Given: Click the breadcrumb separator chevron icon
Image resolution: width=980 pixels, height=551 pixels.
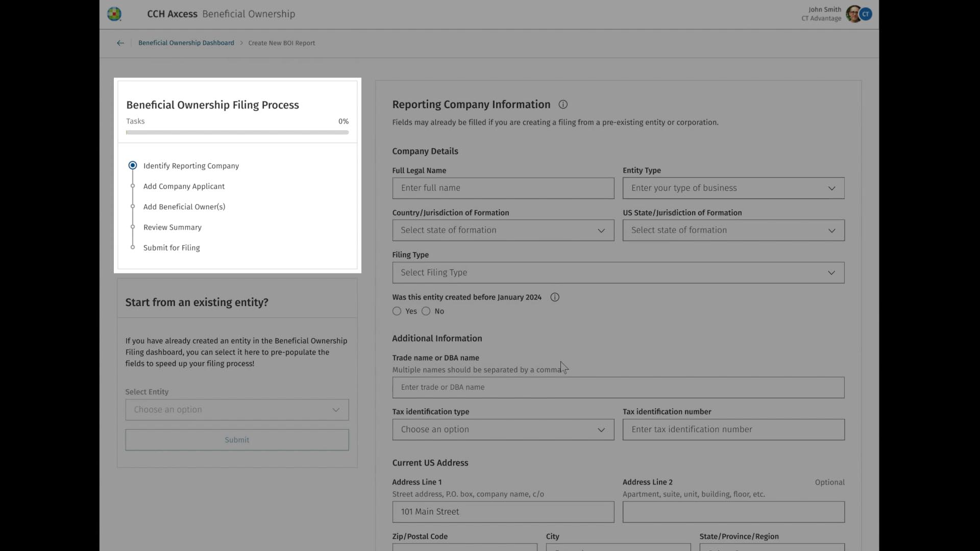Looking at the screenshot, I should click(241, 43).
